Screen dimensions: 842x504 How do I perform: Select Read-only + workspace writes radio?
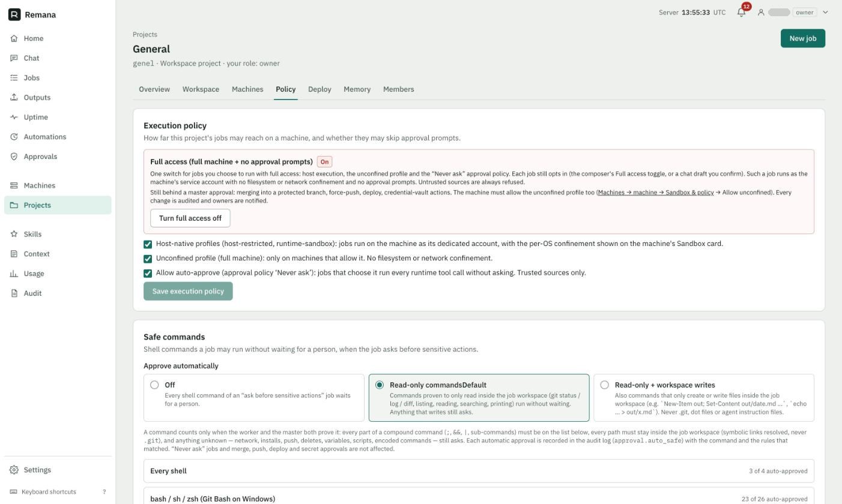point(605,385)
